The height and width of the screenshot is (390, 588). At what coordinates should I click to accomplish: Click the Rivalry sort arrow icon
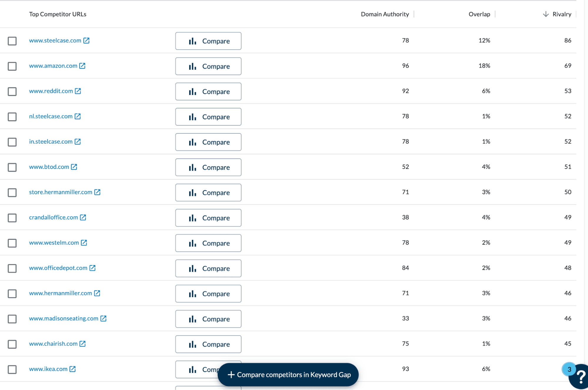546,14
